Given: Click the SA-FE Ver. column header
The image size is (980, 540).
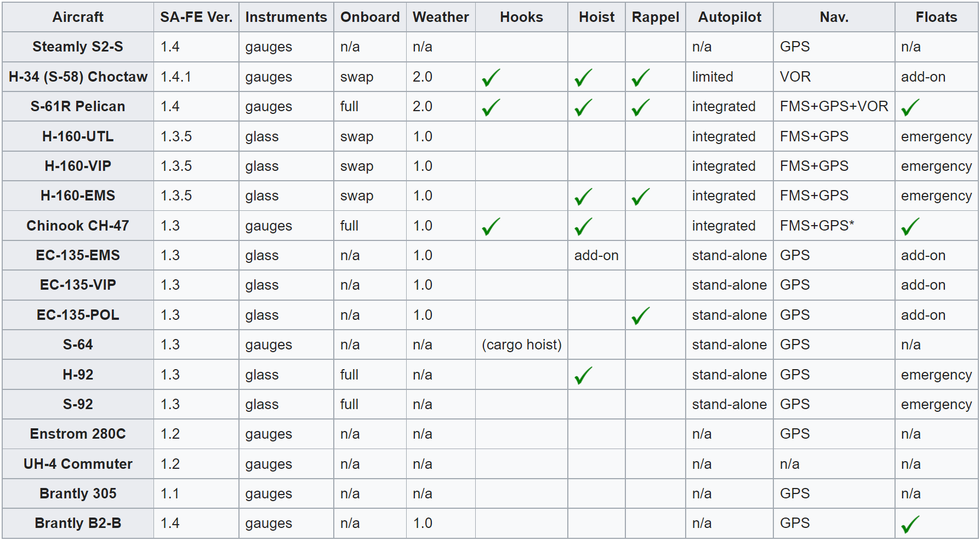Looking at the screenshot, I should coord(196,17).
